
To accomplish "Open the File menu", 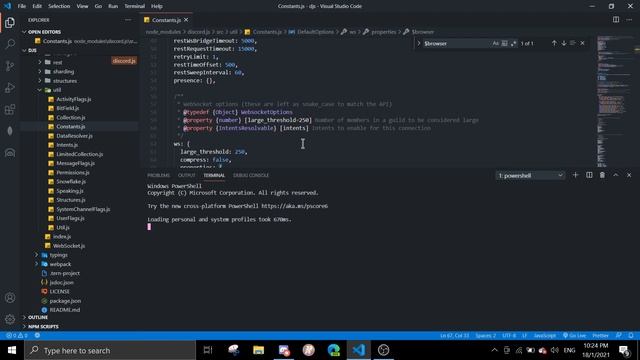I will tap(22, 6).
